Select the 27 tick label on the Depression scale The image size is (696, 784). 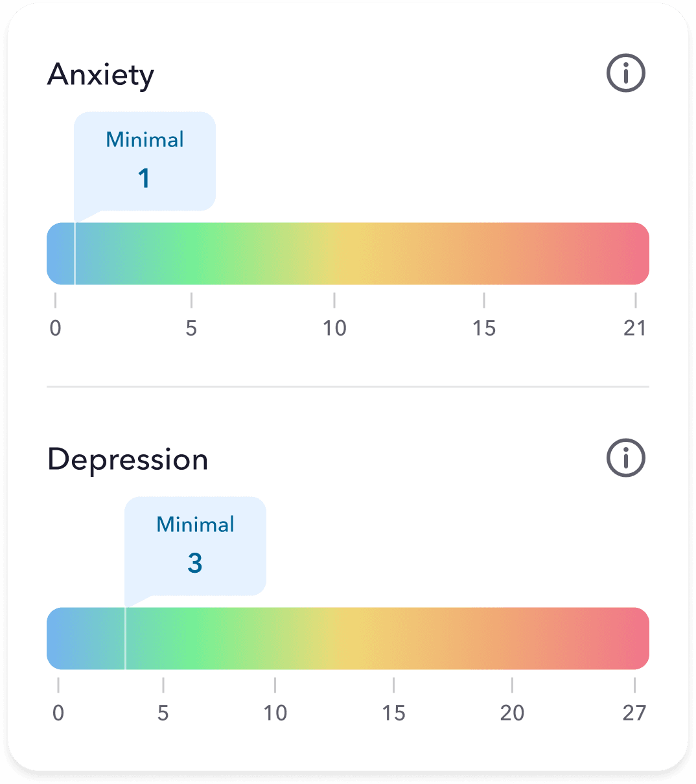pos(633,713)
